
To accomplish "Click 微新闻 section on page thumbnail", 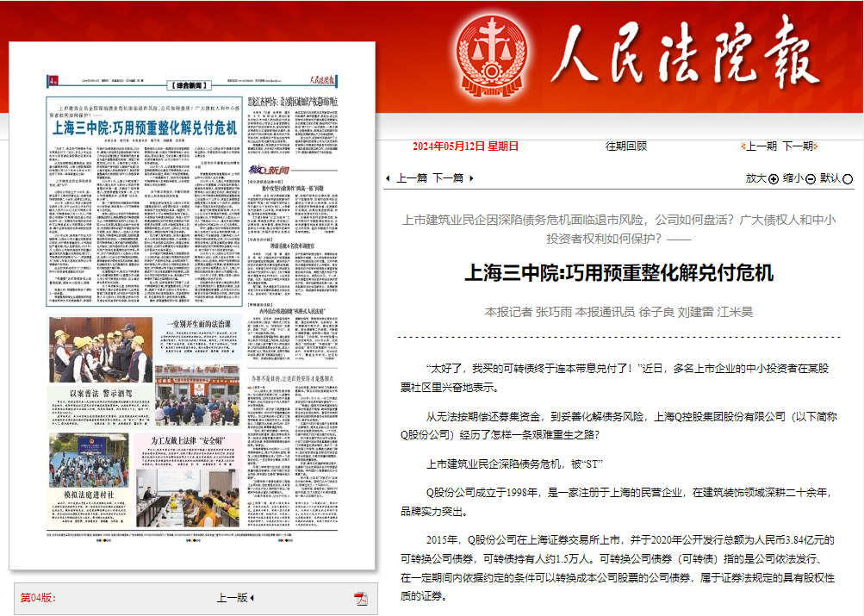I will coord(269,170).
